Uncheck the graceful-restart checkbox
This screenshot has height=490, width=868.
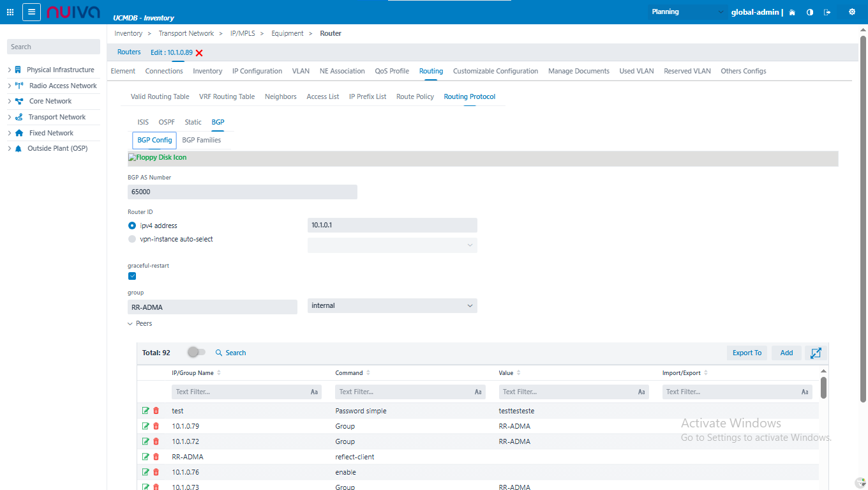point(132,276)
